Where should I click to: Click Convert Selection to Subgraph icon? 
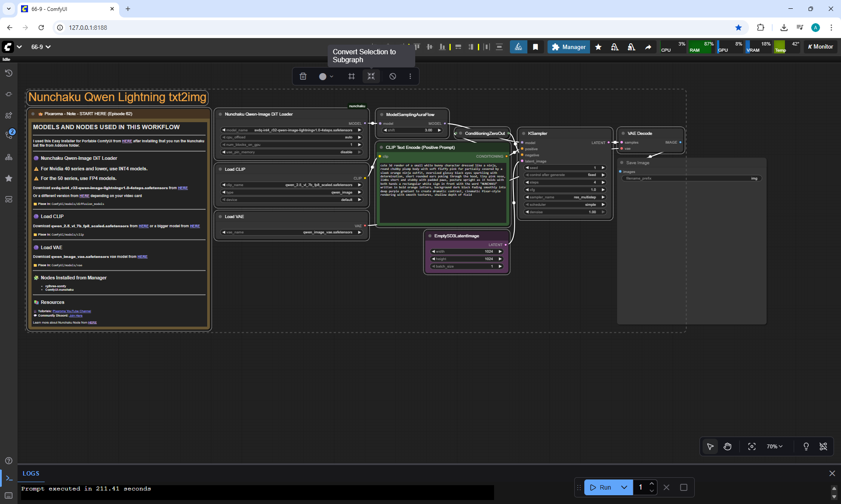pos(371,76)
